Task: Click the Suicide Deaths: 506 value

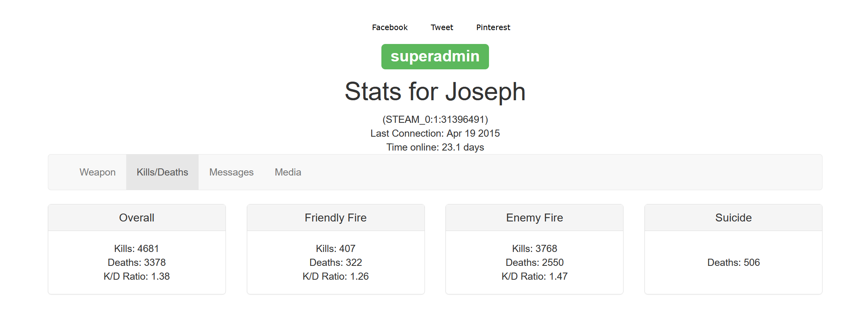Action: coord(733,263)
